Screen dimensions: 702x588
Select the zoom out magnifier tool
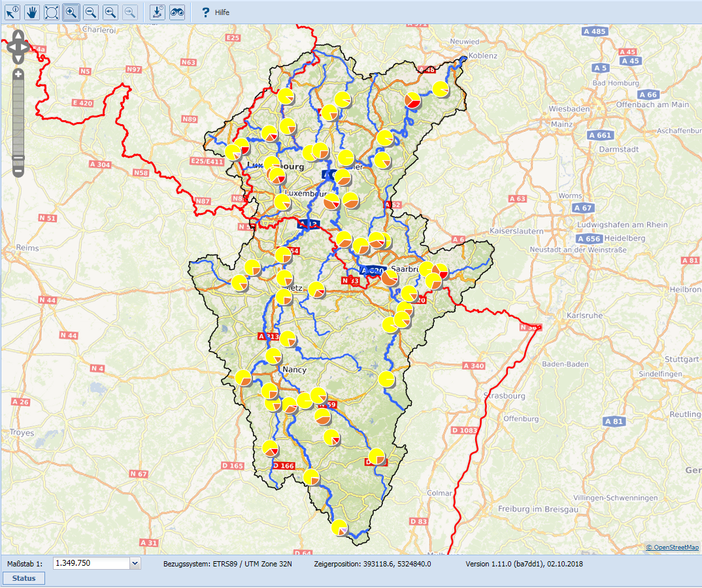click(91, 12)
